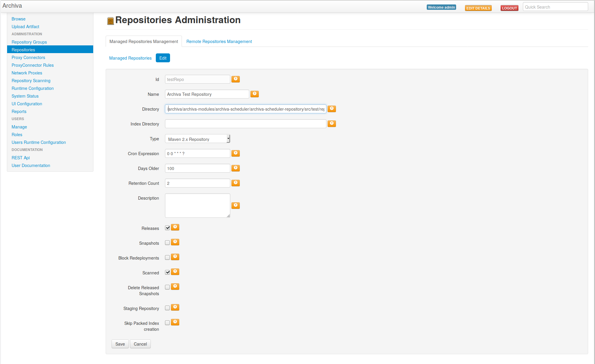Open Proxy Connectors in sidebar

point(28,58)
